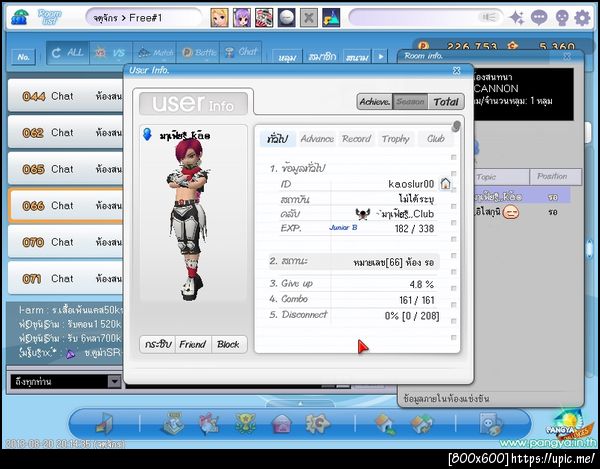Filter room list by VS
This screenshot has height=469, width=600.
111,52
